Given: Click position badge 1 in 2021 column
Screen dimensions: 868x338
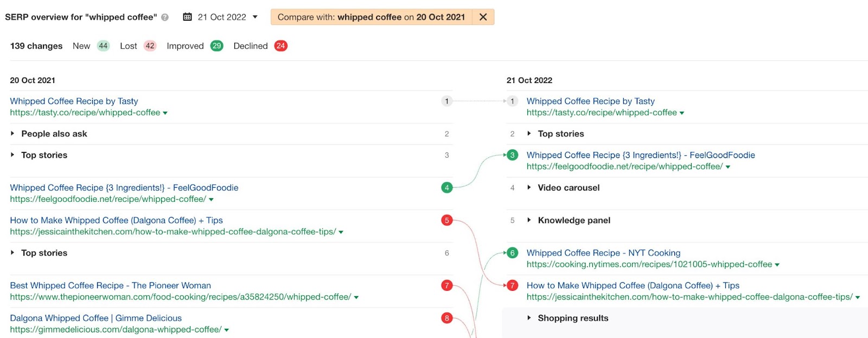Looking at the screenshot, I should [447, 101].
